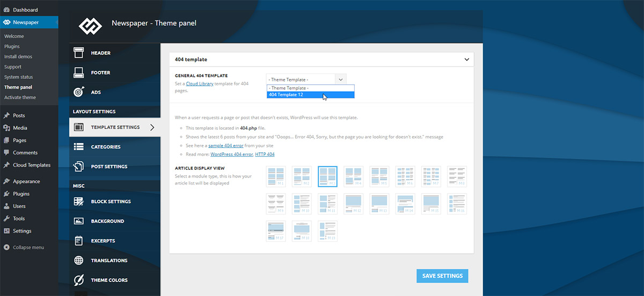Open Categories panel section
This screenshot has width=644, height=296.
point(115,147)
